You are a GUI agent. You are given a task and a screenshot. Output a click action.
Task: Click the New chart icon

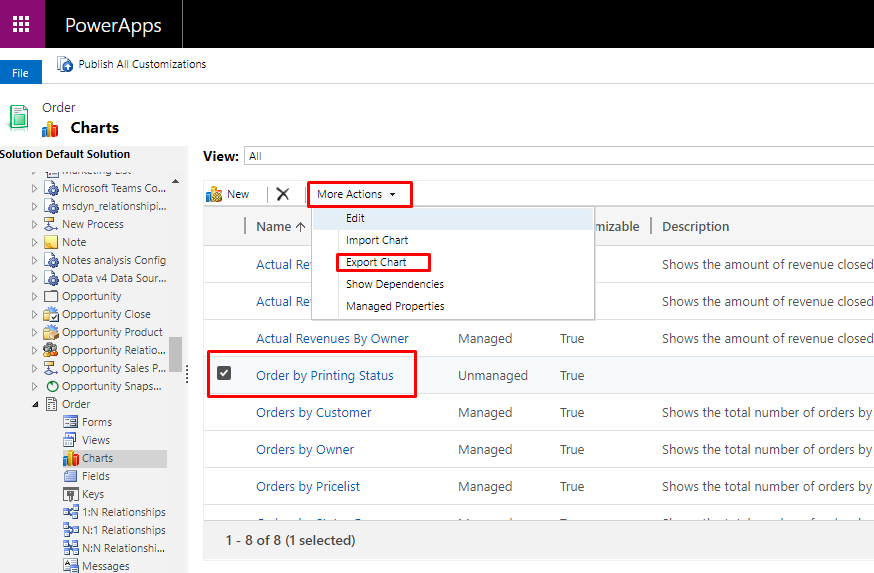(214, 194)
